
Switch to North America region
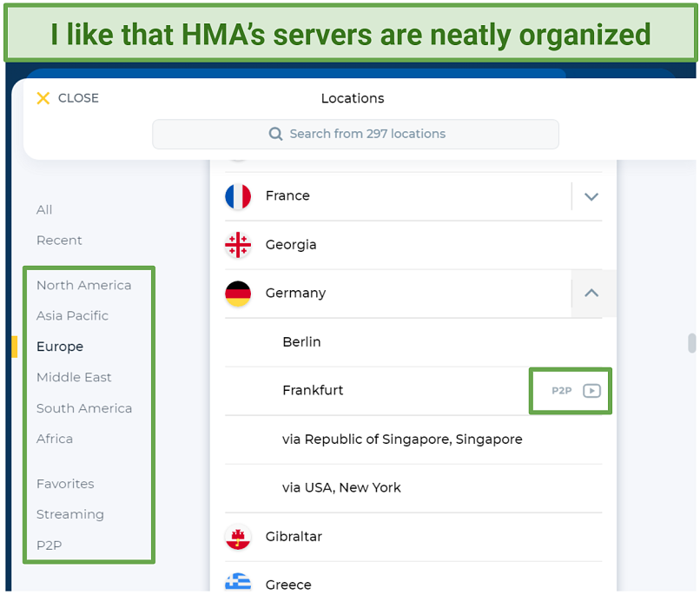(x=84, y=285)
